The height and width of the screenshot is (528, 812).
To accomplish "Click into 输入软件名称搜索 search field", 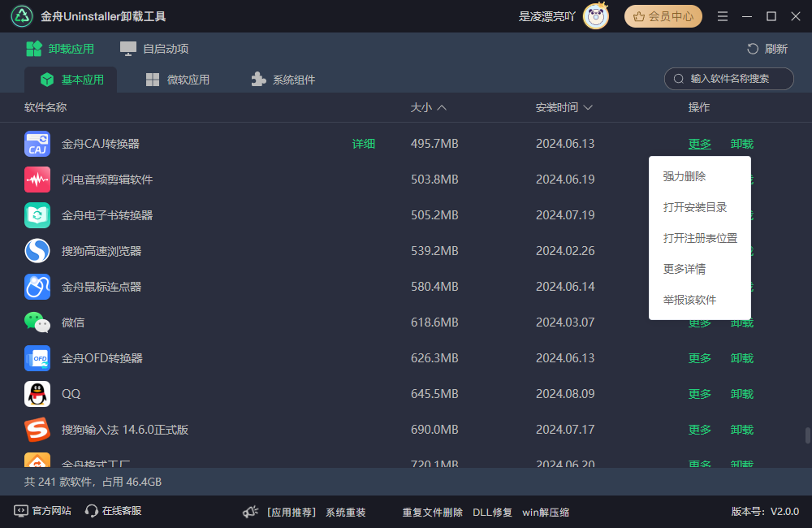I will [x=728, y=79].
